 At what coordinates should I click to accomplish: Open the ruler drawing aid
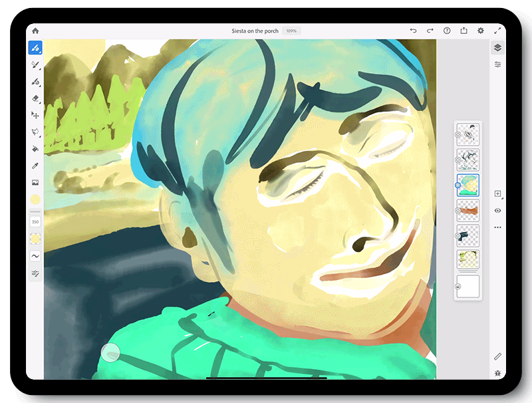coord(497,357)
